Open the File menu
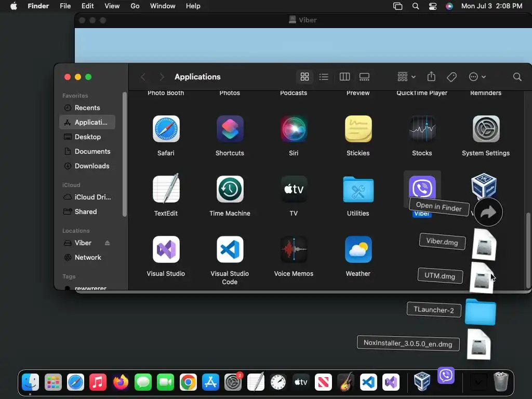Viewport: 532px width, 399px height. [65, 6]
